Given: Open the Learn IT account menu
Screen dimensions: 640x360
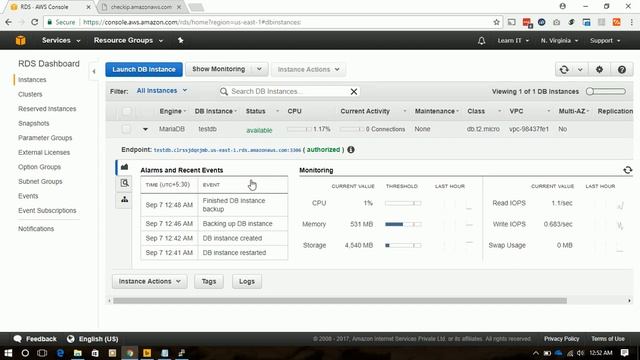Looking at the screenshot, I should (513, 41).
